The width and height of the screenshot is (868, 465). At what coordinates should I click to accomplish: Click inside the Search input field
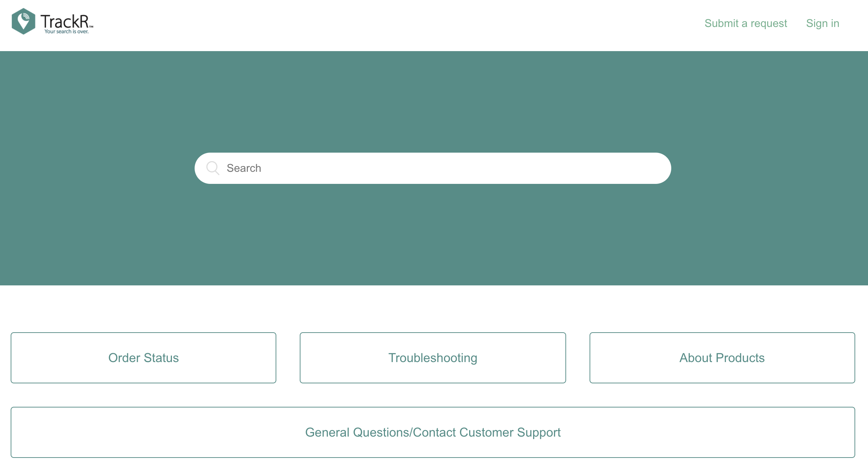click(x=391, y=168)
